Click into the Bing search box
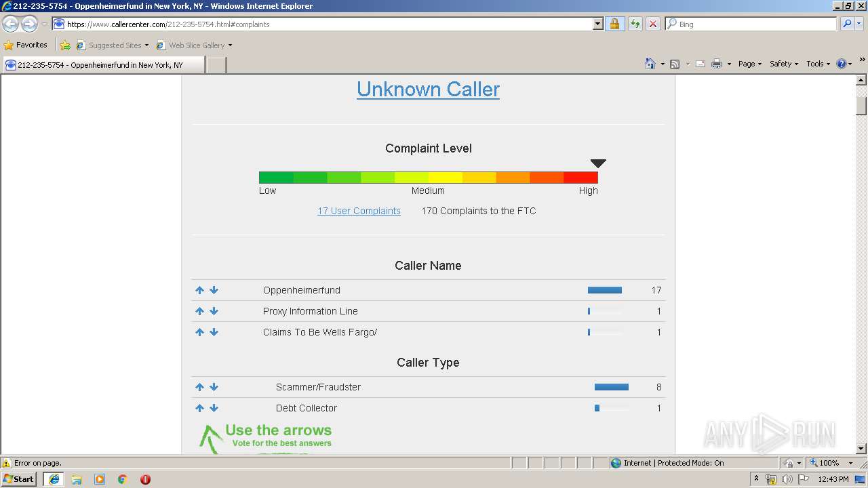This screenshot has height=488, width=868. [x=751, y=24]
